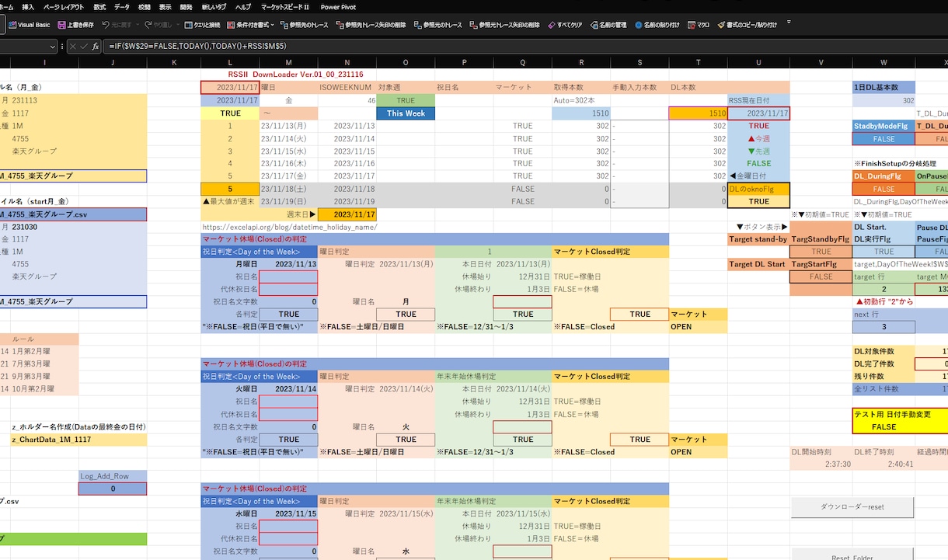This screenshot has height=560, width=948.
Task: Click すべてクリア in the toolbar
Action: (565, 25)
